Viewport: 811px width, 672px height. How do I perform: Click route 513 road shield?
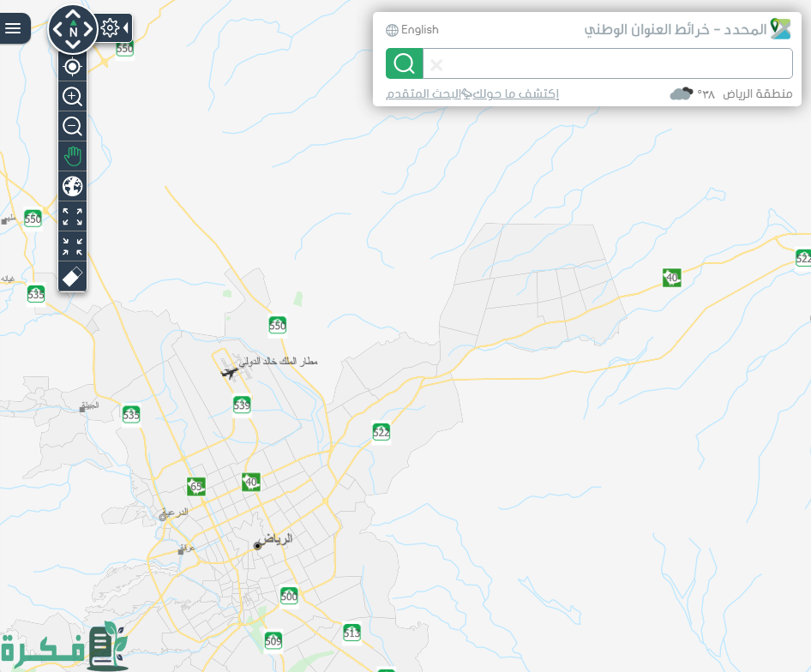(x=351, y=633)
